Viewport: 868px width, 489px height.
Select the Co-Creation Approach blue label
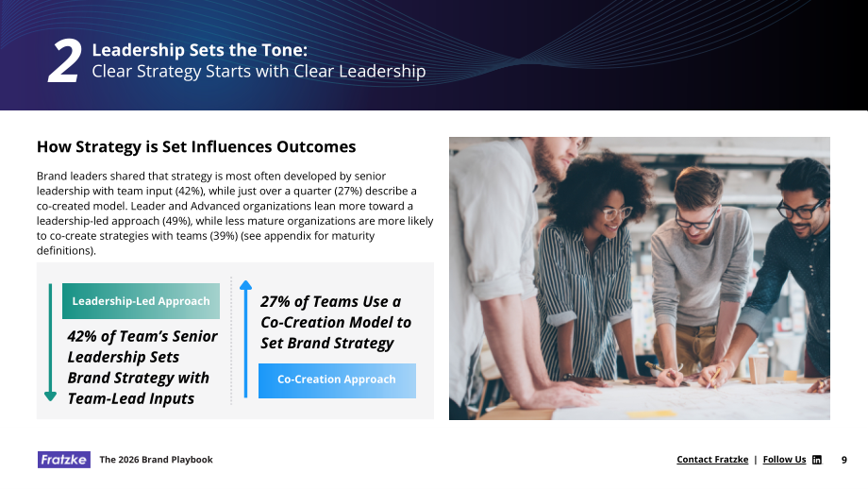click(x=337, y=380)
